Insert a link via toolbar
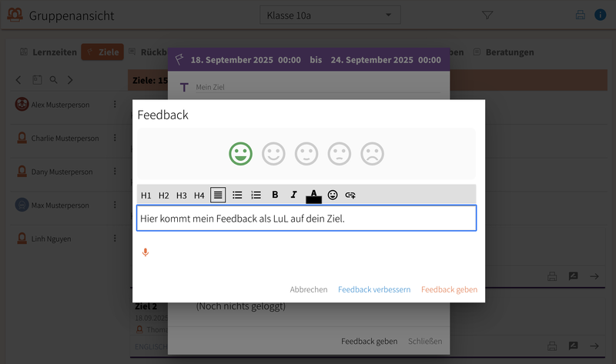 (x=350, y=195)
